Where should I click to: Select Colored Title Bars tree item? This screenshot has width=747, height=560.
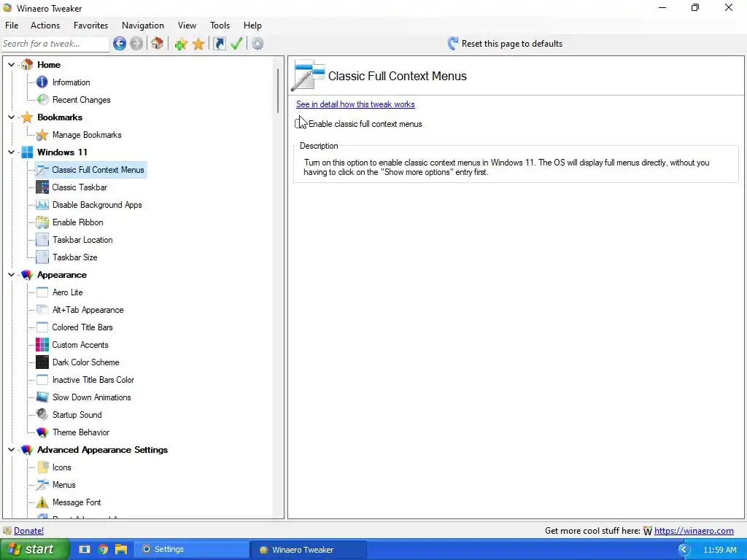(x=82, y=327)
